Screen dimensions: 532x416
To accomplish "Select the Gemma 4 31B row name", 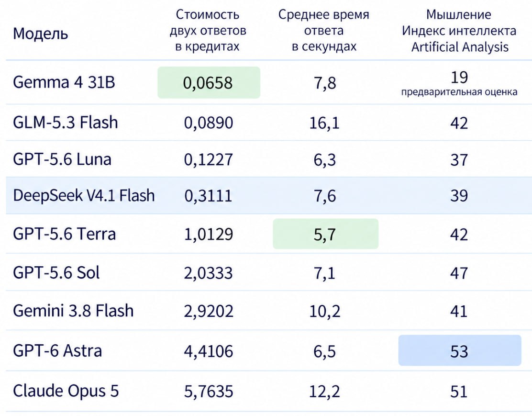I will (x=64, y=82).
